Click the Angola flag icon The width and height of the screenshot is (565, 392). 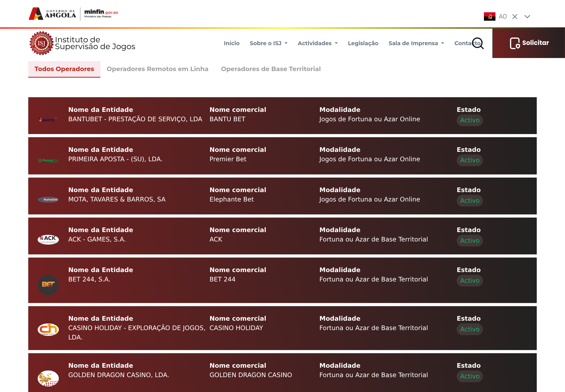[x=489, y=16]
